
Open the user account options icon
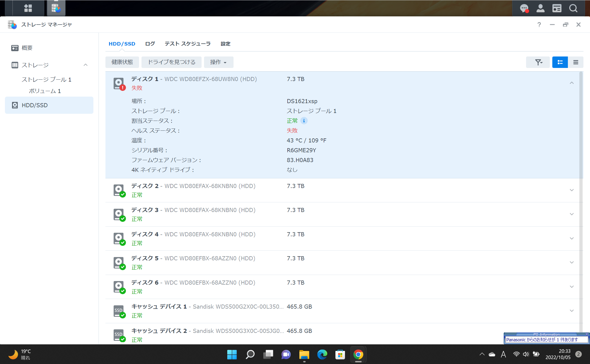tap(540, 8)
